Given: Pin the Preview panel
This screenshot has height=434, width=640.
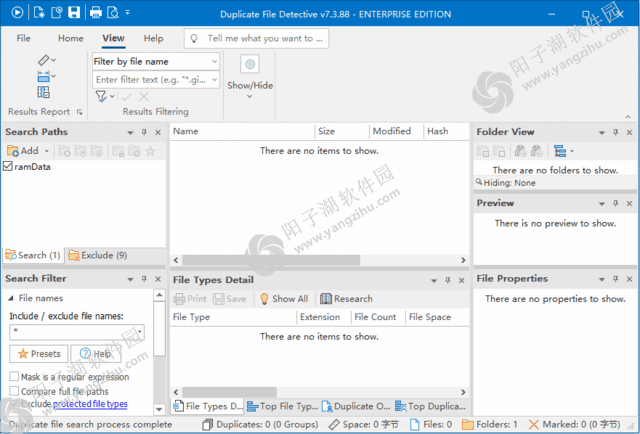Looking at the screenshot, I should pos(616,203).
